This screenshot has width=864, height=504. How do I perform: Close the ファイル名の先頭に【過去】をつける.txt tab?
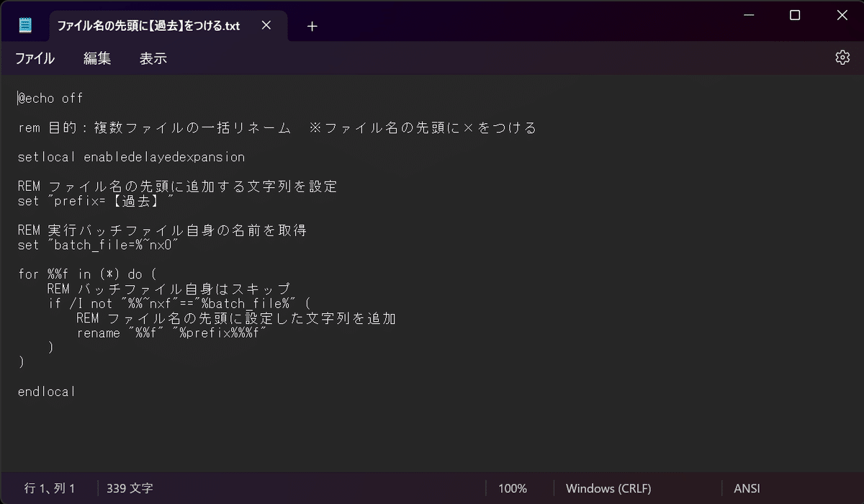point(266,24)
